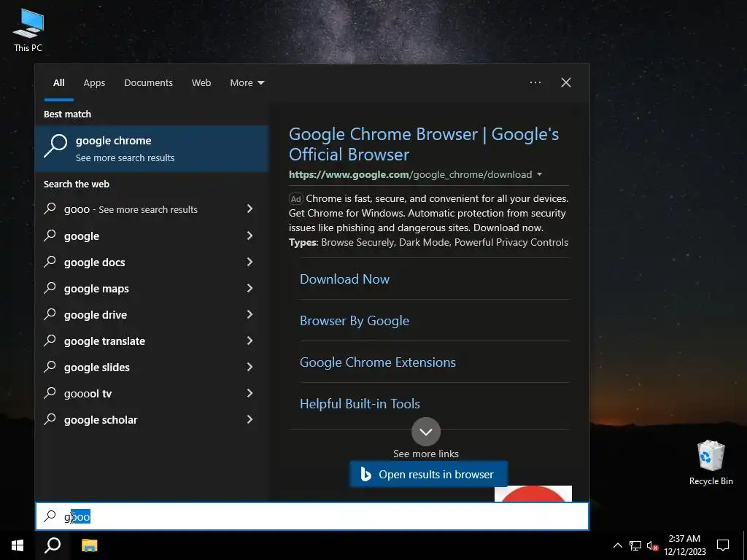Expand the arrow beside google slides
Image resolution: width=747 pixels, height=560 pixels.
point(249,367)
